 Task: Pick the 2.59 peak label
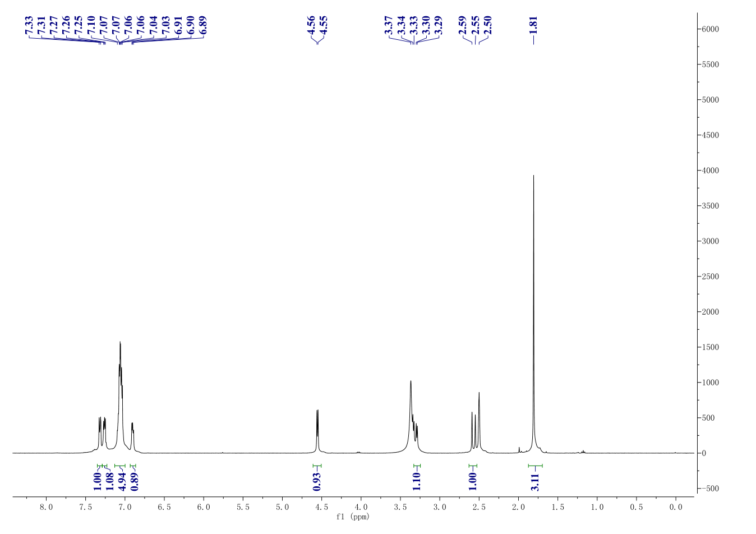point(463,26)
